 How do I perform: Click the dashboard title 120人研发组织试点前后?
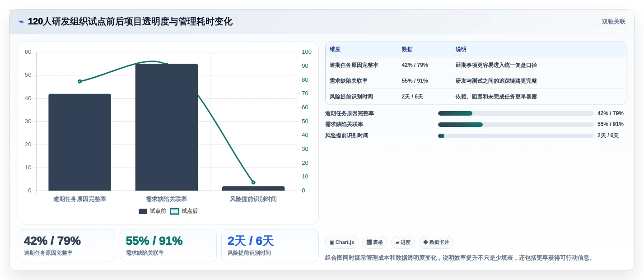coord(130,22)
